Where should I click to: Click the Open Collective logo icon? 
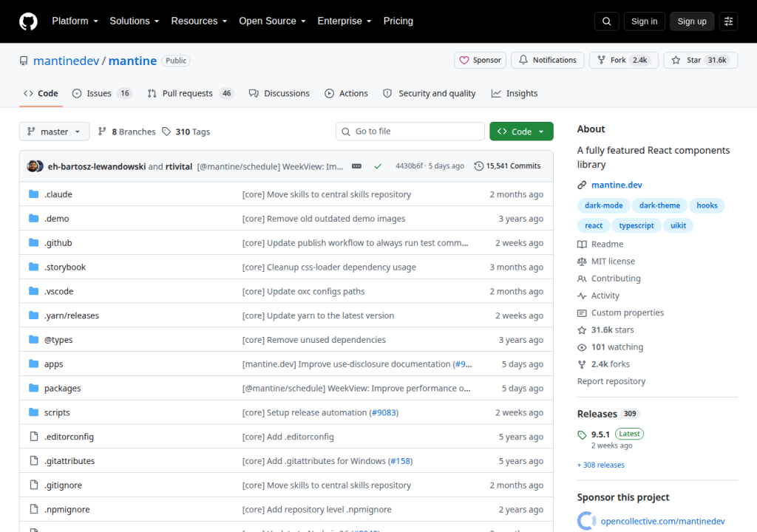[586, 521]
